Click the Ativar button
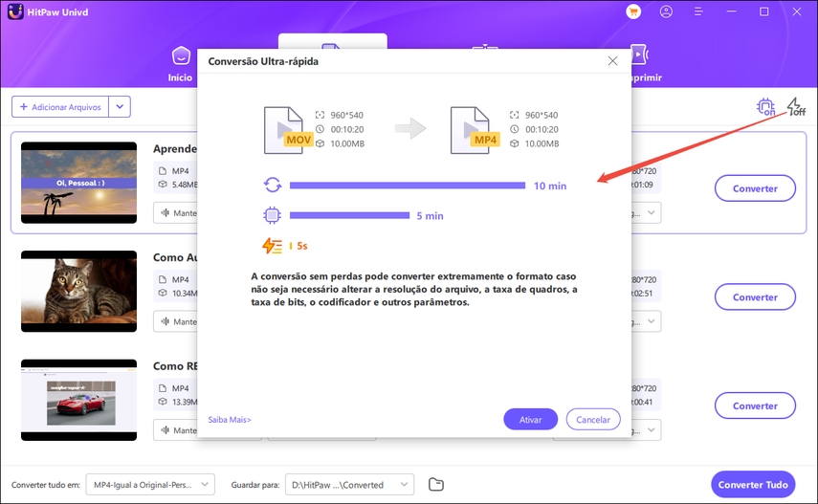Image resolution: width=818 pixels, height=504 pixels. click(530, 419)
